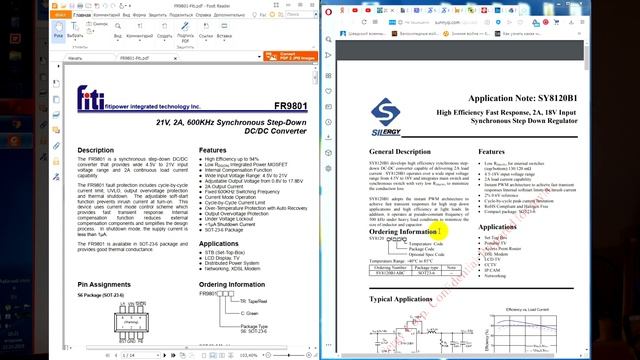This screenshot has height=360, width=640.
Task: Go to previous page in Foxit Reader
Action: [116, 356]
